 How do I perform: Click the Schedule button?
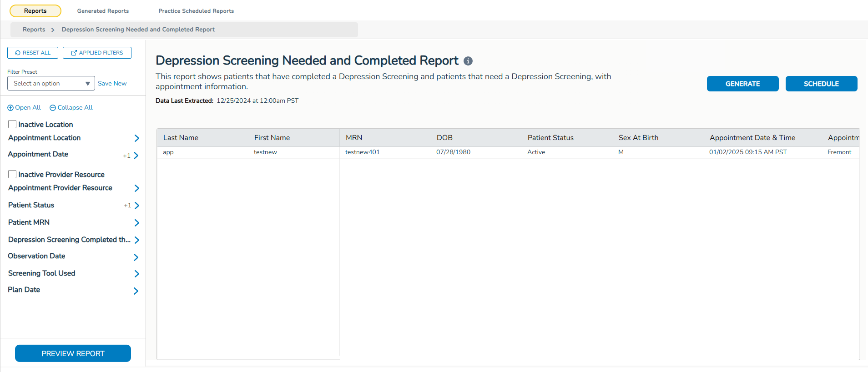(821, 84)
